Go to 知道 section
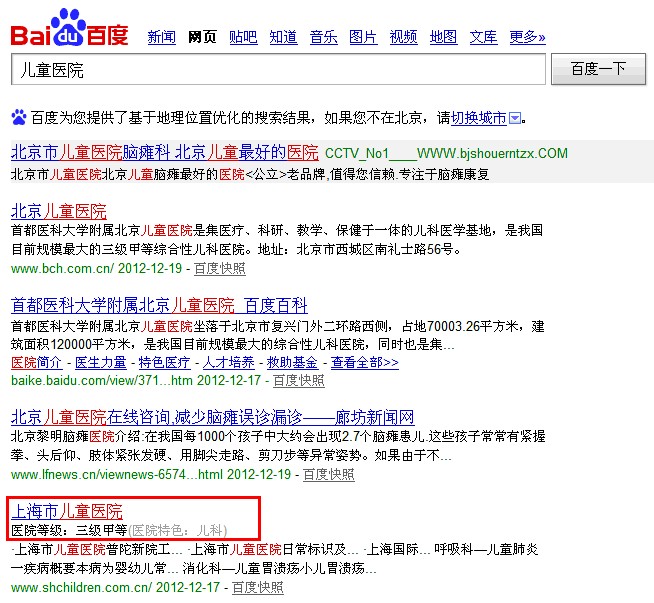 [x=283, y=38]
